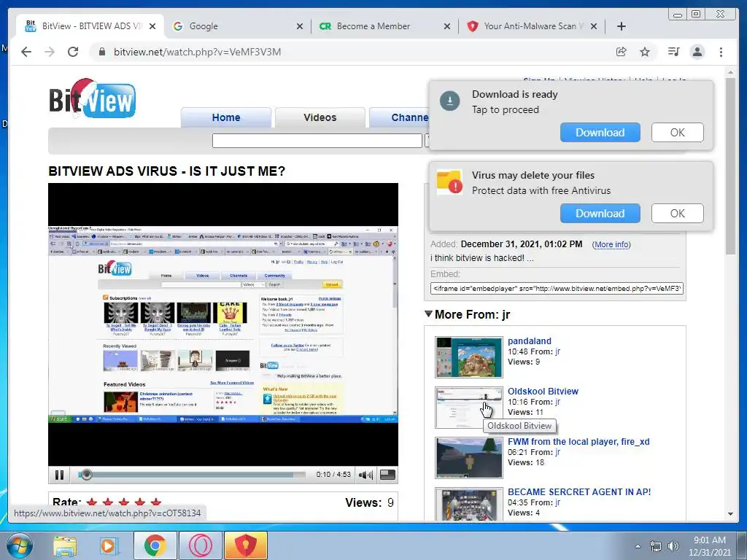
Task: Open the Videos navigation tab
Action: (x=320, y=117)
